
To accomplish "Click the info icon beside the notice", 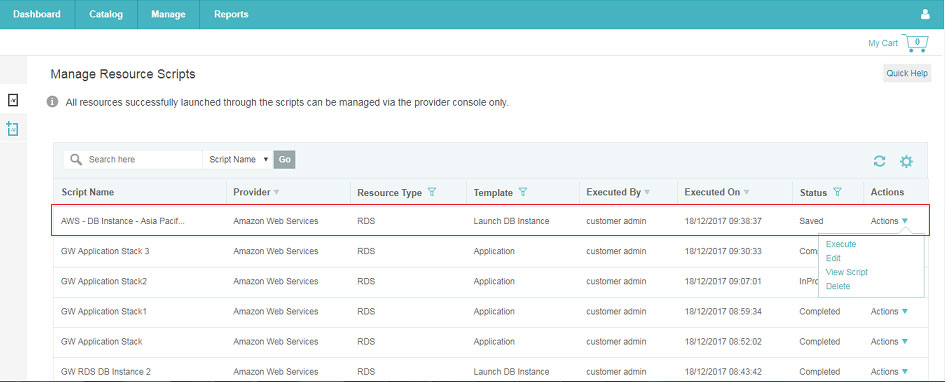I will pos(53,102).
